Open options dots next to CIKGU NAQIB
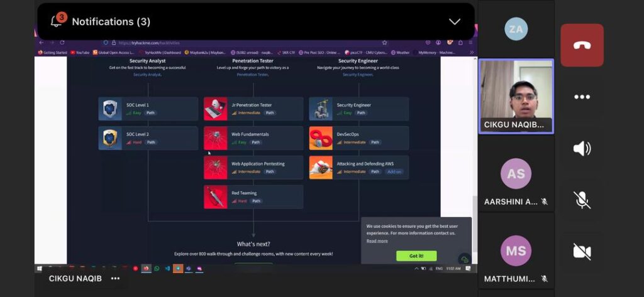644x297 pixels. point(115,278)
